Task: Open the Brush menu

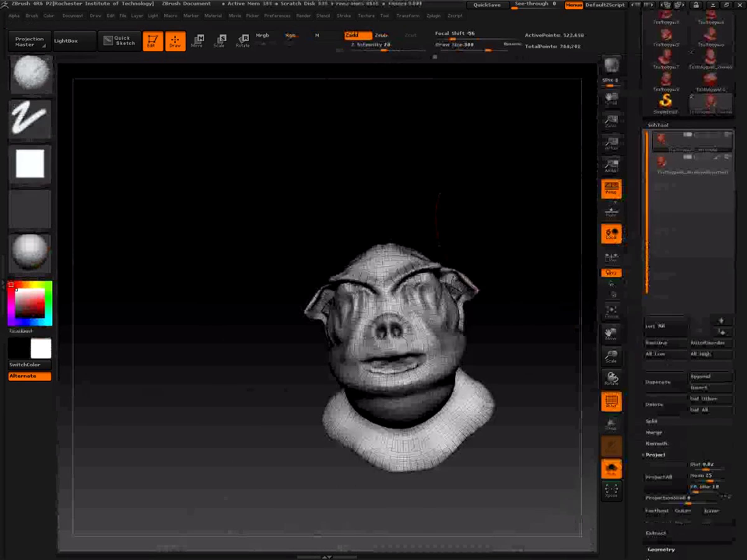Action: pyautogui.click(x=32, y=16)
